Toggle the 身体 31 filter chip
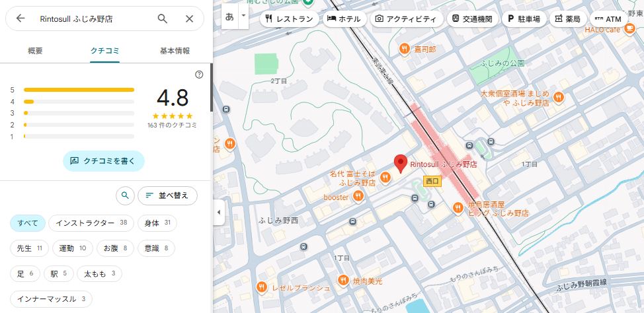 157,223
